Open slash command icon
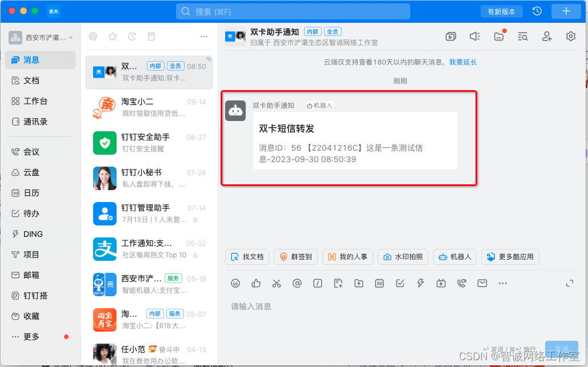Image resolution: width=588 pixels, height=367 pixels. pyautogui.click(x=318, y=284)
